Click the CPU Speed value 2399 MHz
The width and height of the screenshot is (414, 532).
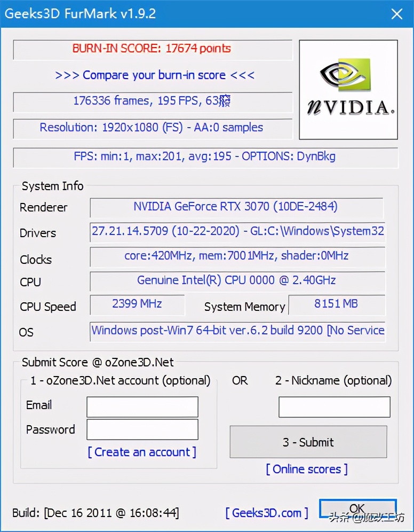[x=137, y=304]
